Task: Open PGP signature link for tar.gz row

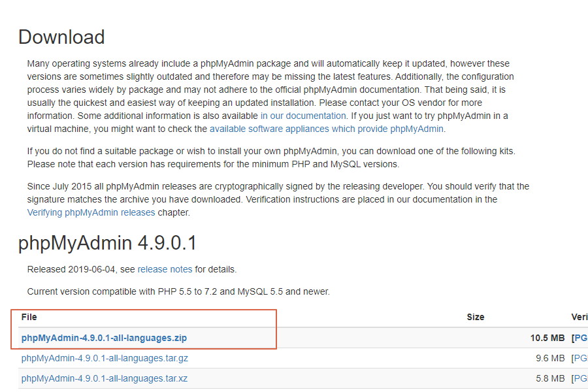Action: coord(580,358)
